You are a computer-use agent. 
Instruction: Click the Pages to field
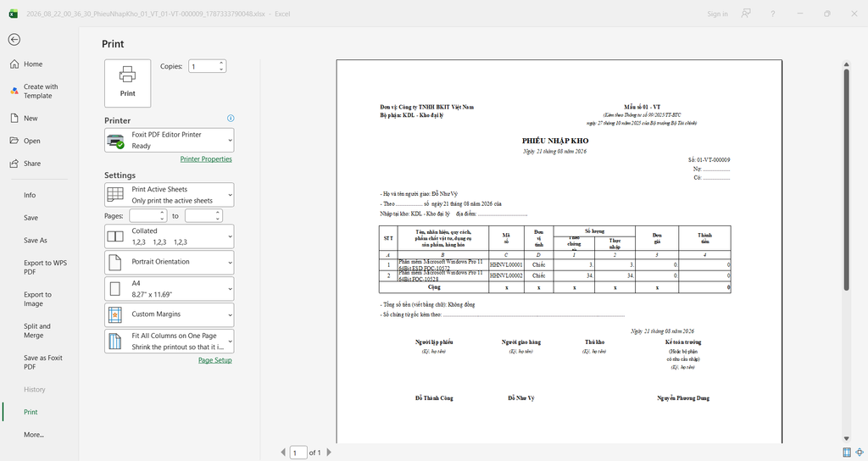click(x=200, y=216)
